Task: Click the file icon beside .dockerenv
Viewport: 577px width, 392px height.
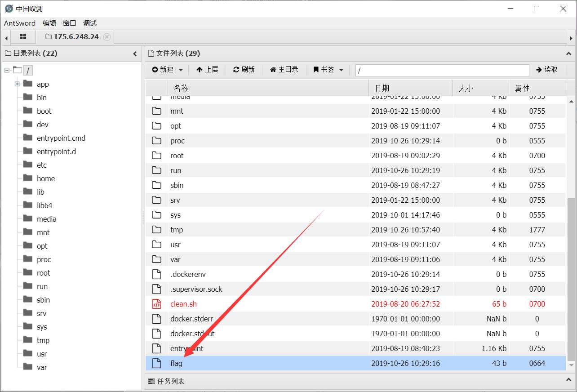Action: pyautogui.click(x=156, y=274)
